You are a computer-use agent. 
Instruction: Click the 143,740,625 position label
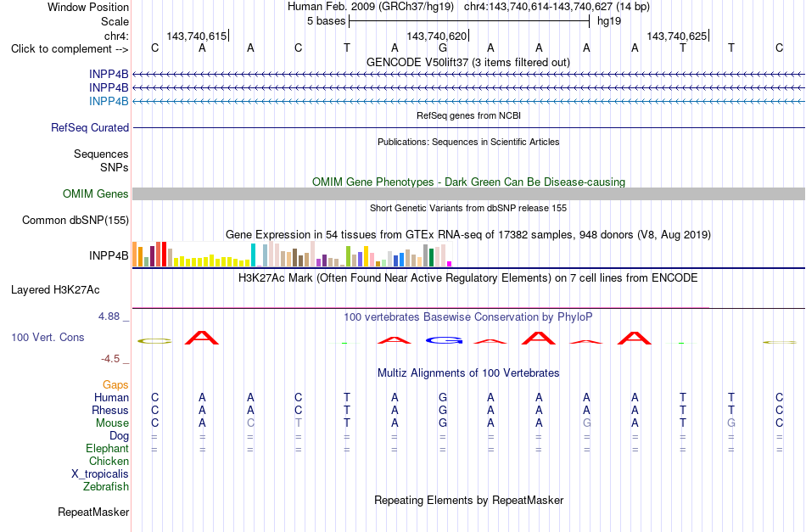coord(677,36)
